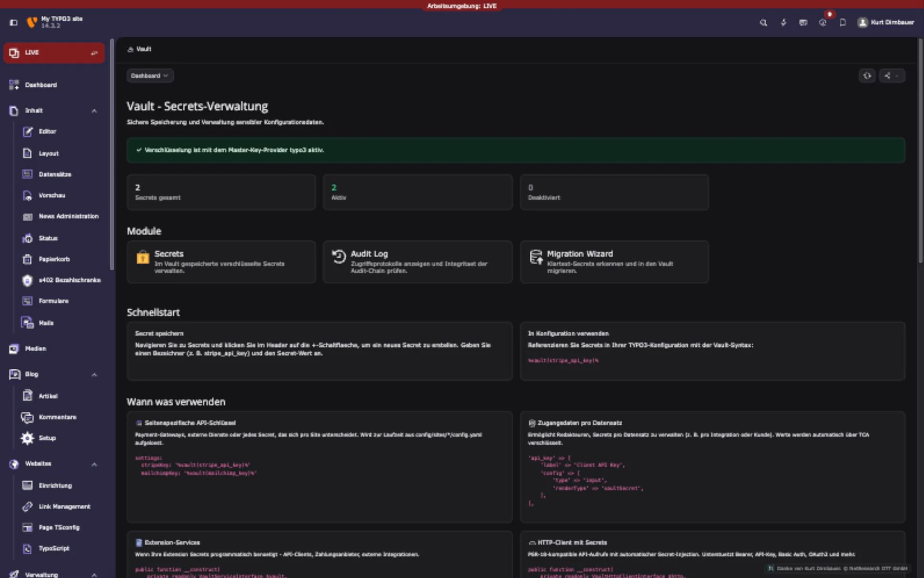Click the share icon button
The width and height of the screenshot is (924, 578).
click(887, 76)
